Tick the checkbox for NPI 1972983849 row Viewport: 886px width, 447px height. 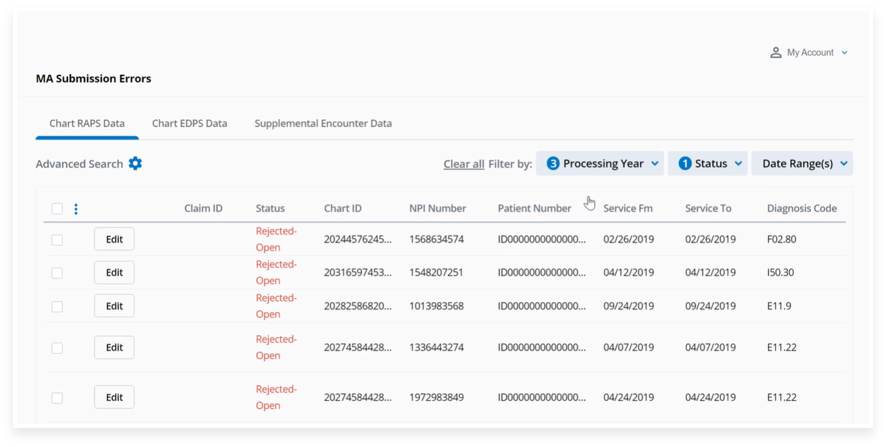point(57,398)
